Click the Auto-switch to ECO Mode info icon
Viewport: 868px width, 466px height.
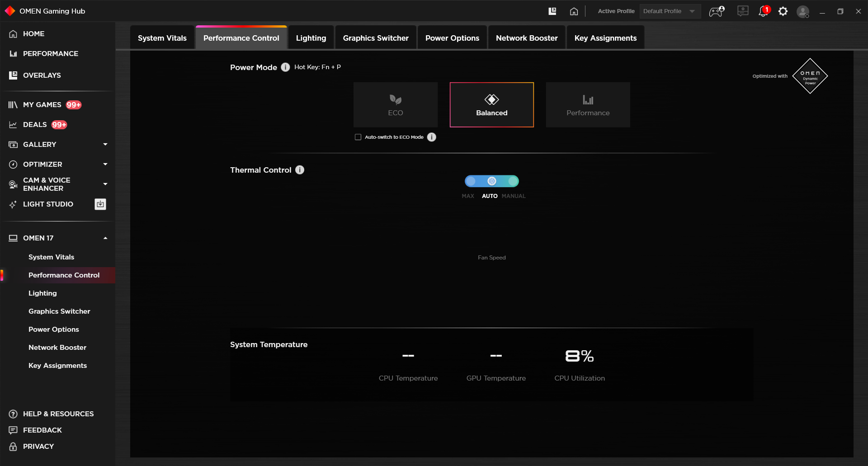click(x=432, y=137)
